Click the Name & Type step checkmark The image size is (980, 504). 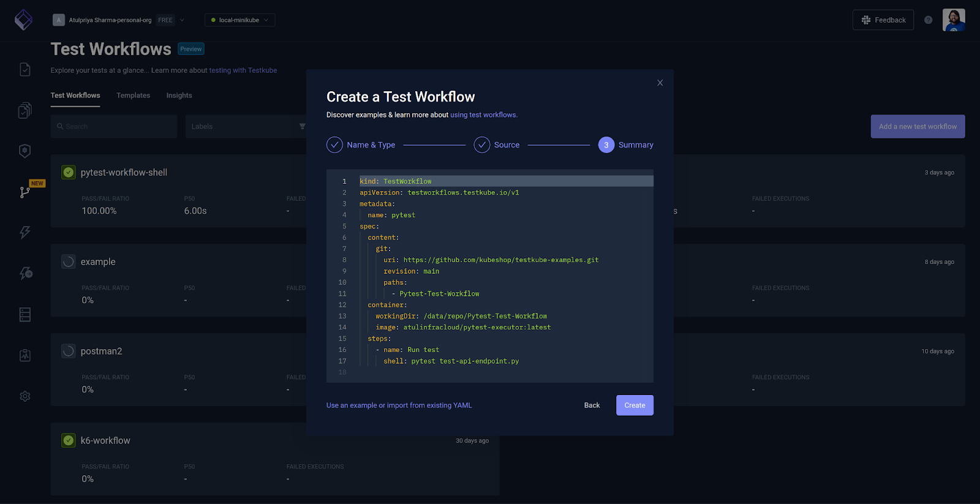tap(334, 145)
